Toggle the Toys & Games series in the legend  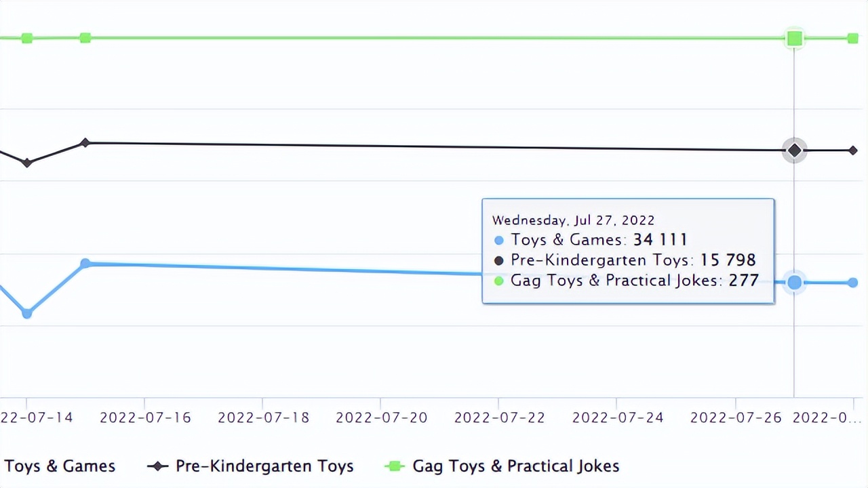pos(60,466)
